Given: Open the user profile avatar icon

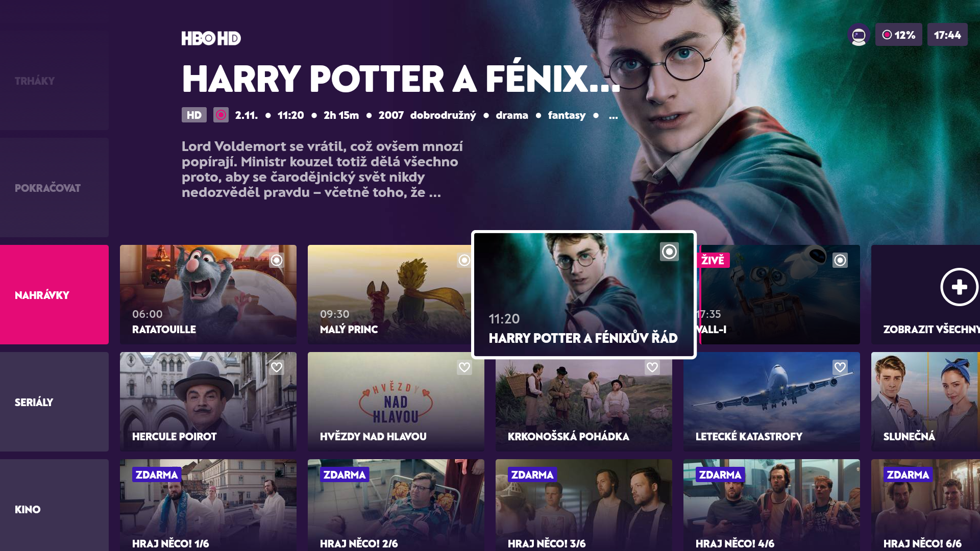Looking at the screenshot, I should pos(859,35).
